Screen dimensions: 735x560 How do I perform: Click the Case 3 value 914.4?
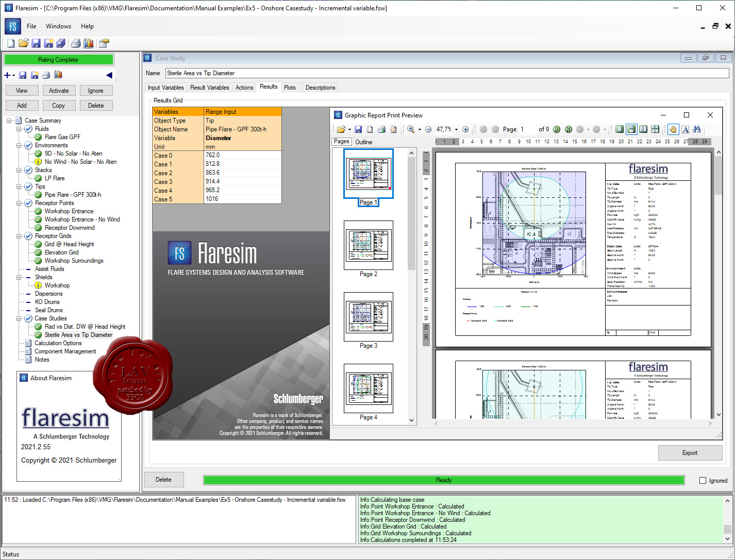click(x=242, y=181)
